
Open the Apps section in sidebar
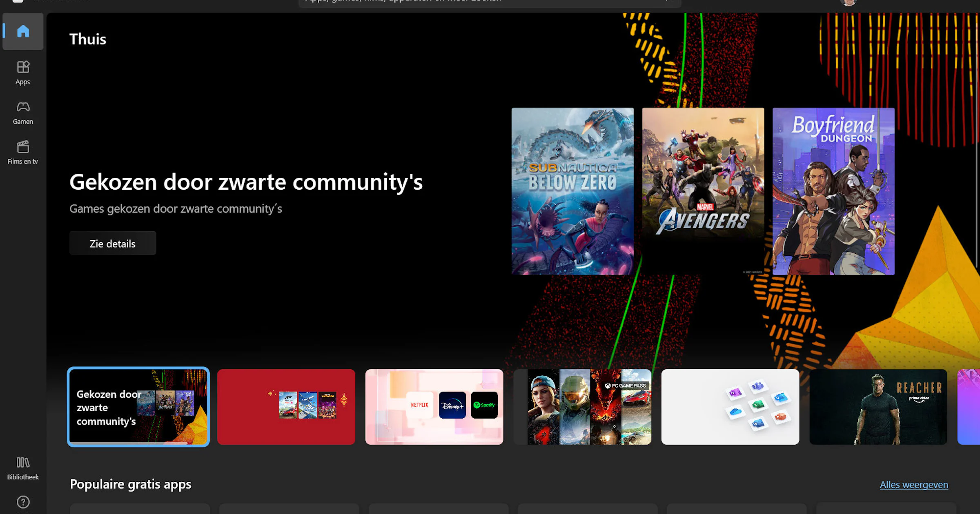tap(23, 73)
